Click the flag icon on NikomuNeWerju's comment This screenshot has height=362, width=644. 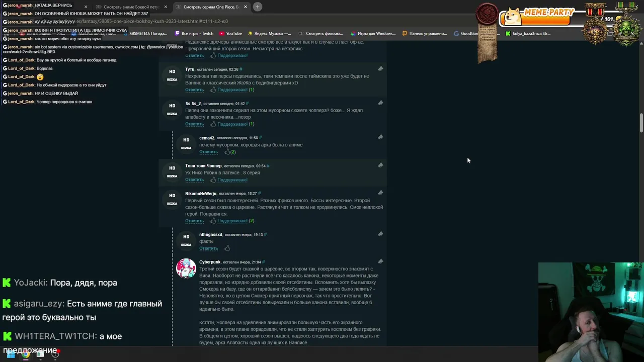click(x=380, y=193)
